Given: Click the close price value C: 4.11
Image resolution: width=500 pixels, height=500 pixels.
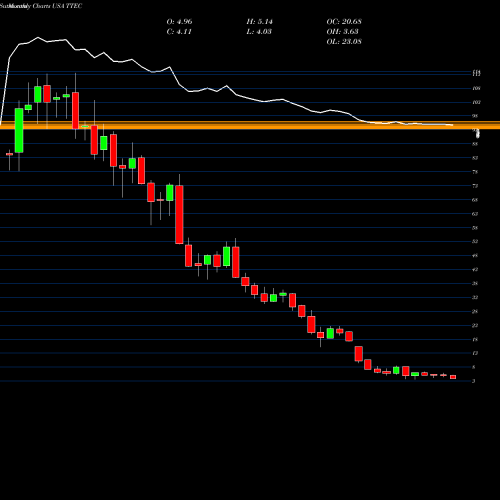Looking at the screenshot, I should [x=179, y=32].
